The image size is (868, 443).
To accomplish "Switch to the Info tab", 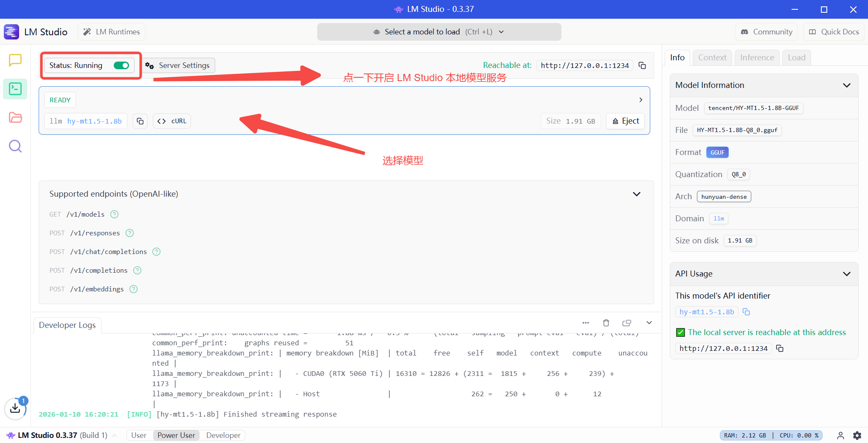I will (x=677, y=58).
